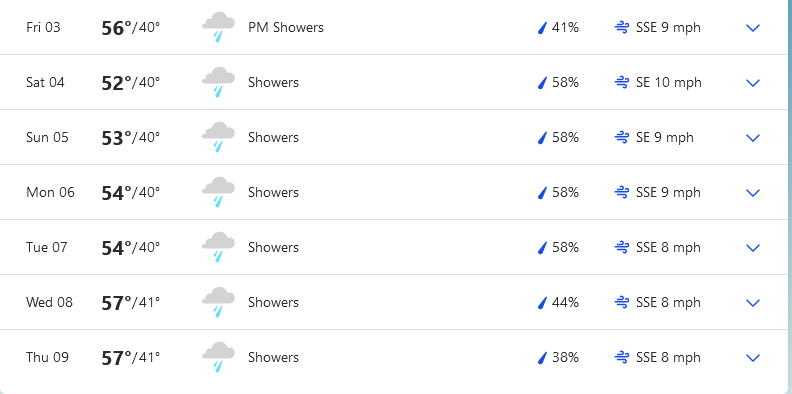The height and width of the screenshot is (394, 792).
Task: Click the PM Showers description text
Action: pyautogui.click(x=286, y=27)
